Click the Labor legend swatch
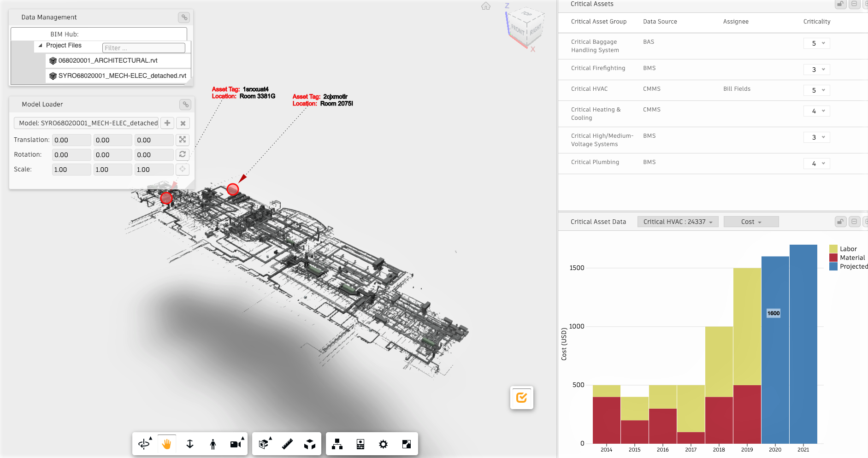Viewport: 868px width, 458px height. pos(833,249)
